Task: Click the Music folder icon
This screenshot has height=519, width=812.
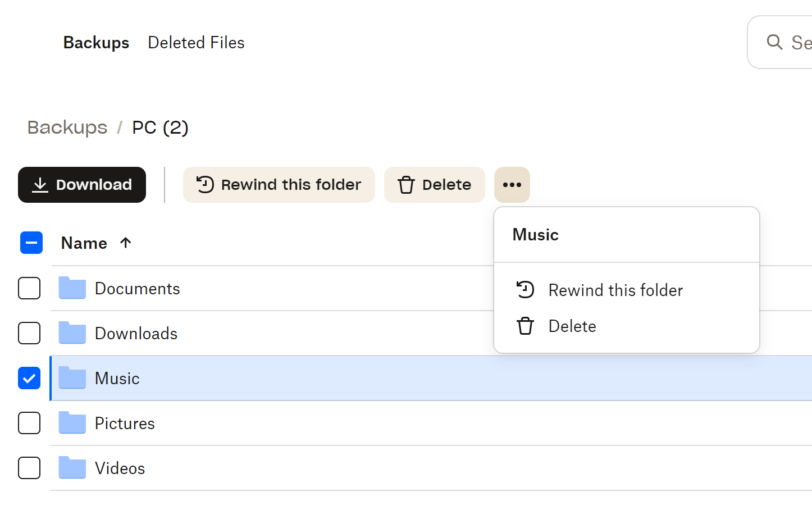Action: pos(72,378)
